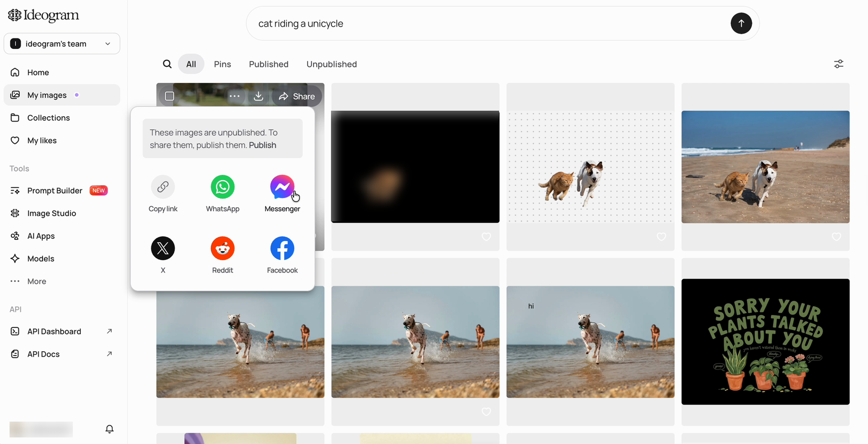Open the dog image with 'hi' text

coord(590,342)
